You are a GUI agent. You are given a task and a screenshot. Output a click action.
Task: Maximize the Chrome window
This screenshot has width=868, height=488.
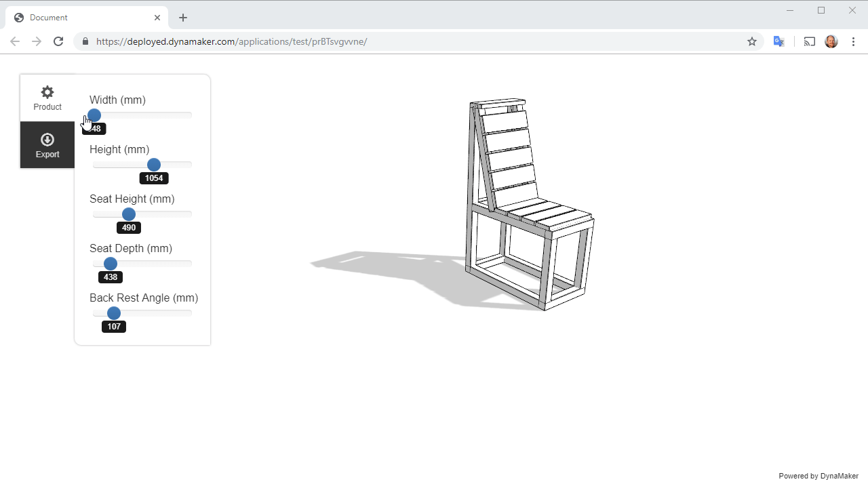pyautogui.click(x=821, y=10)
